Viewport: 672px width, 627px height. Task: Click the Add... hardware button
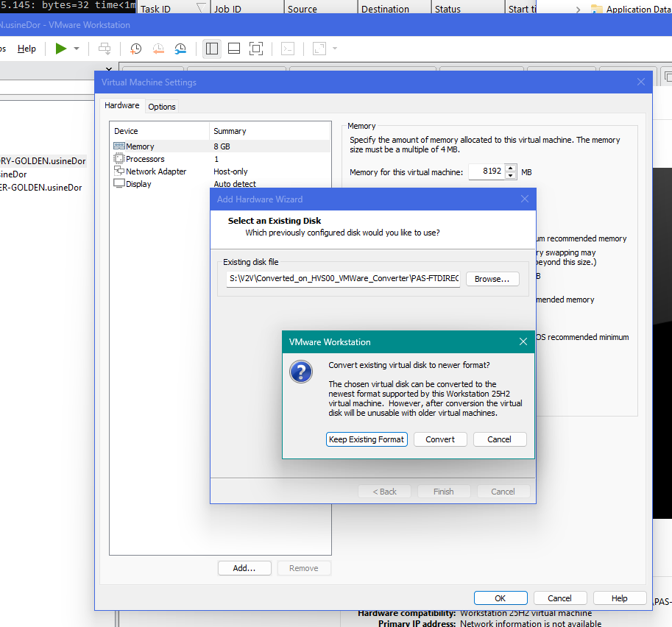click(x=244, y=568)
